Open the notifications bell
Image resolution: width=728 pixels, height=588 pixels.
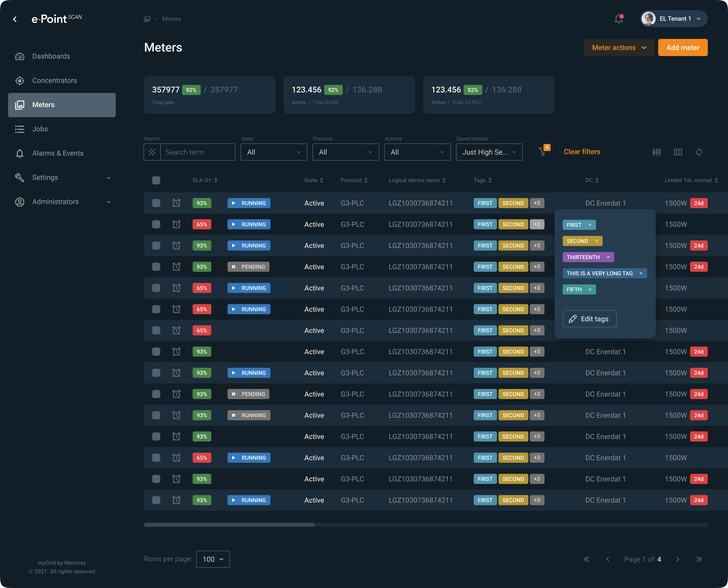coord(619,19)
